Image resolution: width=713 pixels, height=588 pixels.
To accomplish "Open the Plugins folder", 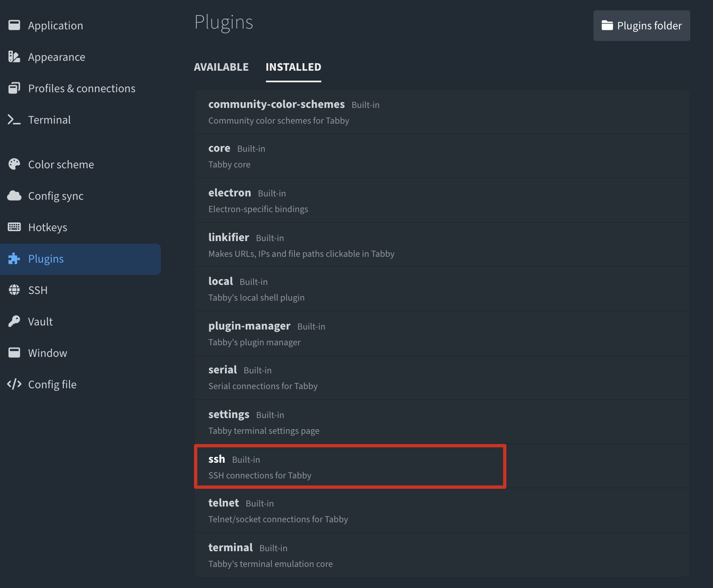I will (x=641, y=25).
